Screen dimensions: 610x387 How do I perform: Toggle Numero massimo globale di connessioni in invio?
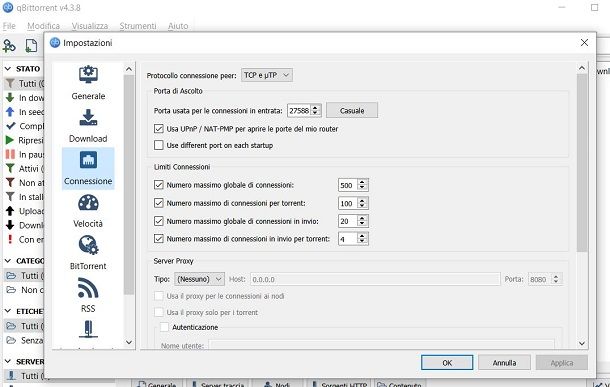[158, 221]
